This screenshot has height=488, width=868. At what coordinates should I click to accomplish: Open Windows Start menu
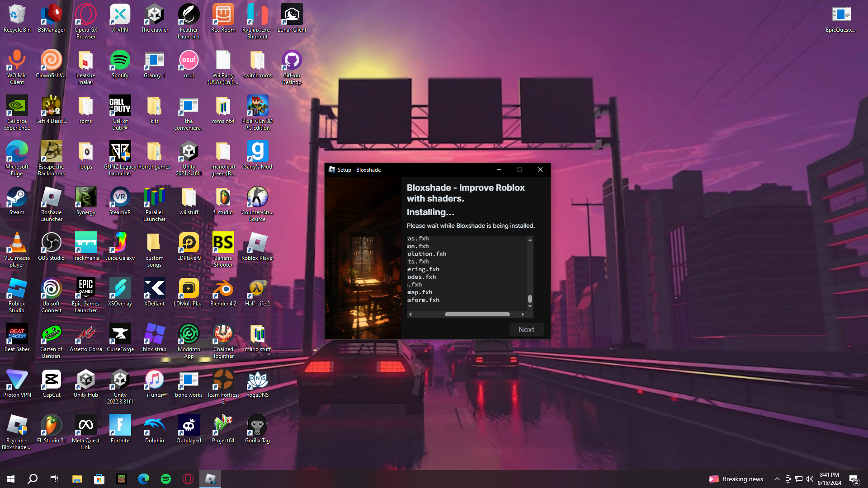click(x=11, y=479)
